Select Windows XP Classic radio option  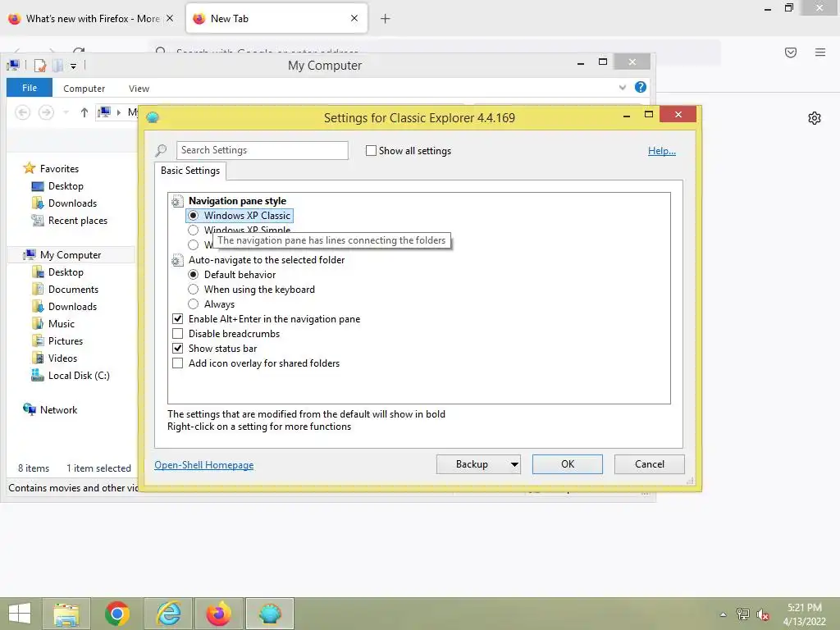click(x=194, y=216)
